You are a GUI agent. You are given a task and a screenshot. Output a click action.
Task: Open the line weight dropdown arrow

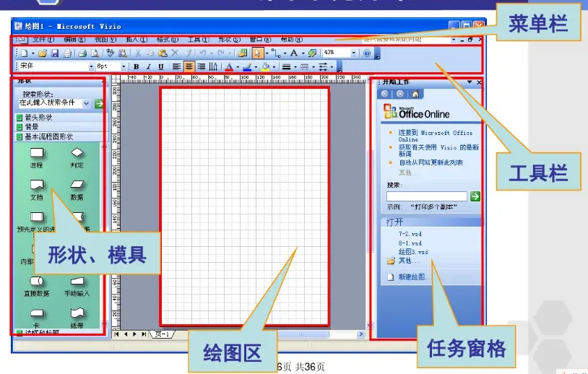click(295, 67)
